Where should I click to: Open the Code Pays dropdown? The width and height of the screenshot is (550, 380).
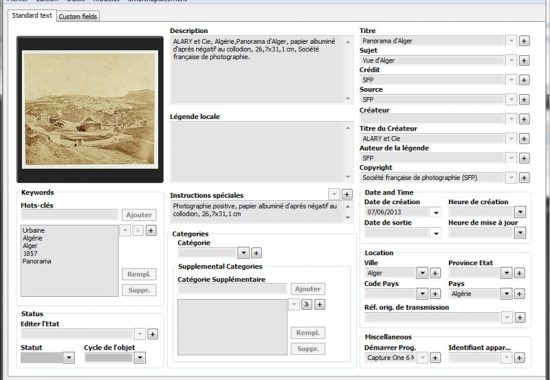[x=422, y=294]
